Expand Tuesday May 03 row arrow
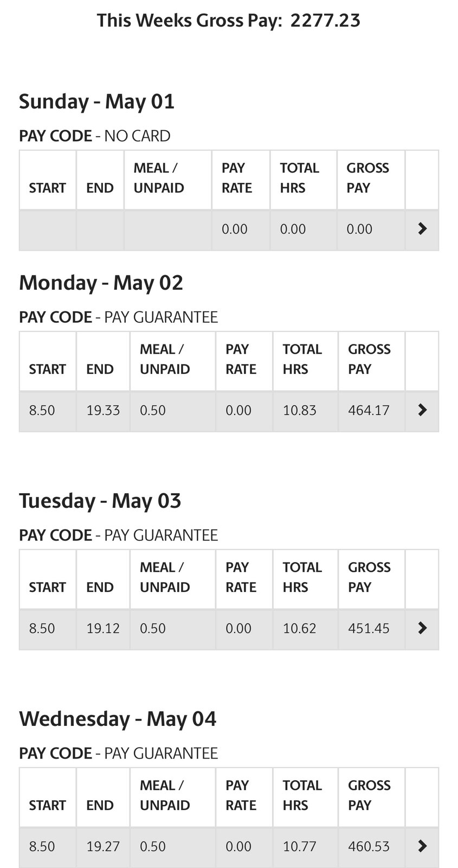Screen dimensions: 458x868 pyautogui.click(x=423, y=628)
